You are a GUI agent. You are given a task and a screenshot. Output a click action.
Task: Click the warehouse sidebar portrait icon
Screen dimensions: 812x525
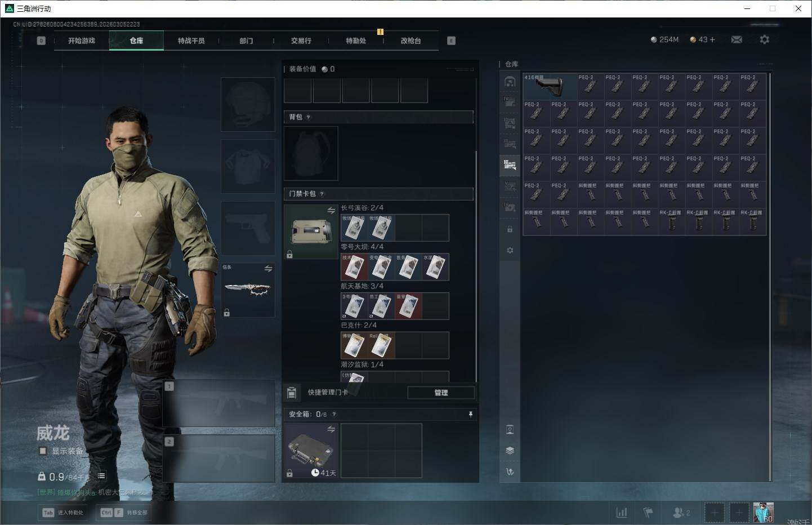click(510, 430)
